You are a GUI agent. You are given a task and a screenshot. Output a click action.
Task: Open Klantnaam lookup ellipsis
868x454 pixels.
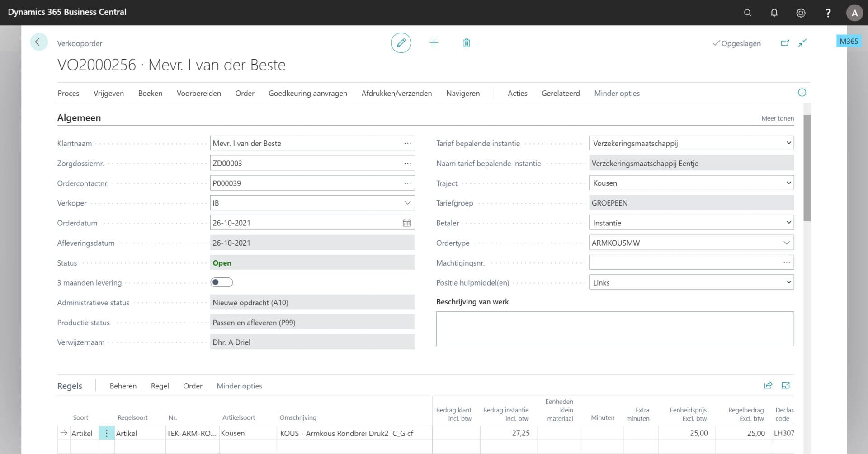point(408,143)
